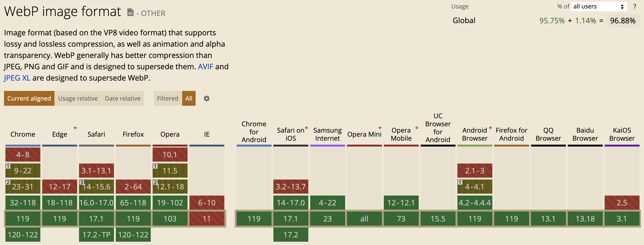
Task: Switch to Usage relative view
Action: coord(78,98)
